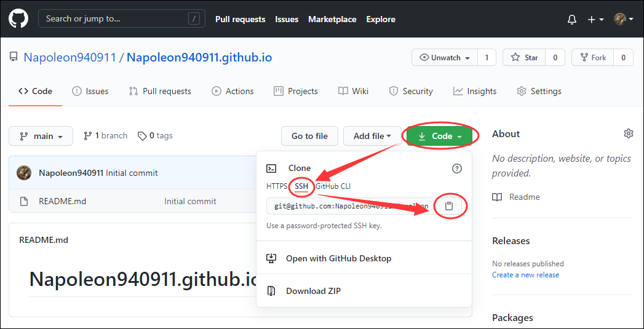Click the Go to file button

(309, 136)
